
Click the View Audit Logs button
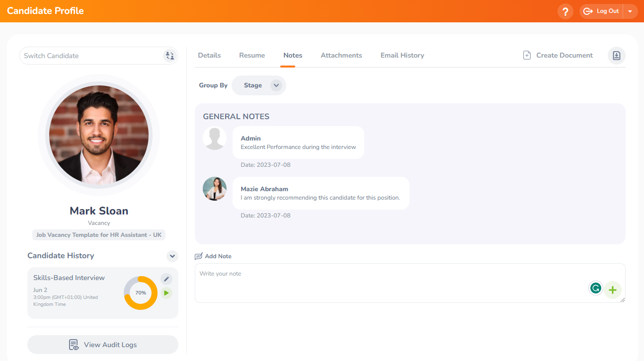pyautogui.click(x=102, y=344)
